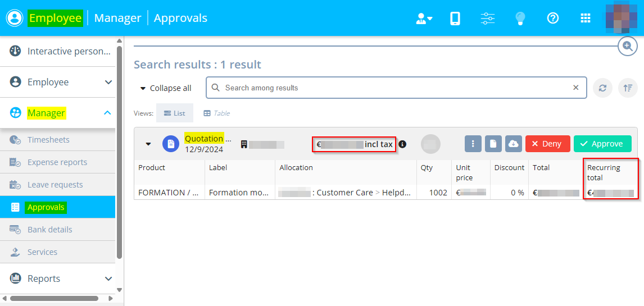The image size is (644, 306).
Task: Toggle Collapse all results
Action: click(x=165, y=88)
